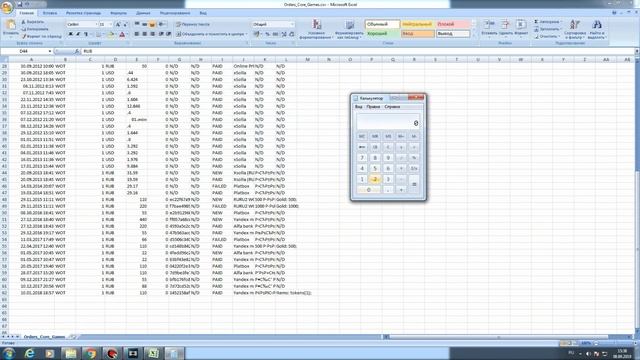Screen dimensions: 640x360
Task: Open Format cells menu in Cells group
Action: coord(521,28)
